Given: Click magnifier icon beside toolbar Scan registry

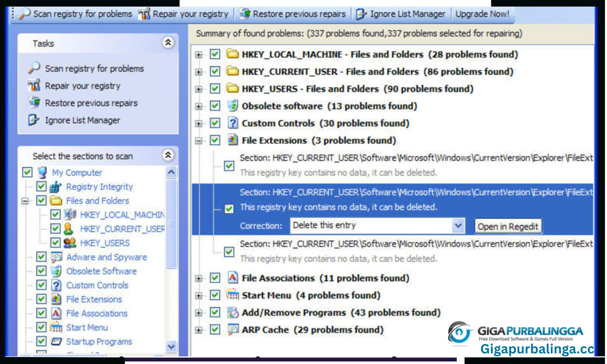Looking at the screenshot, I should [x=24, y=14].
